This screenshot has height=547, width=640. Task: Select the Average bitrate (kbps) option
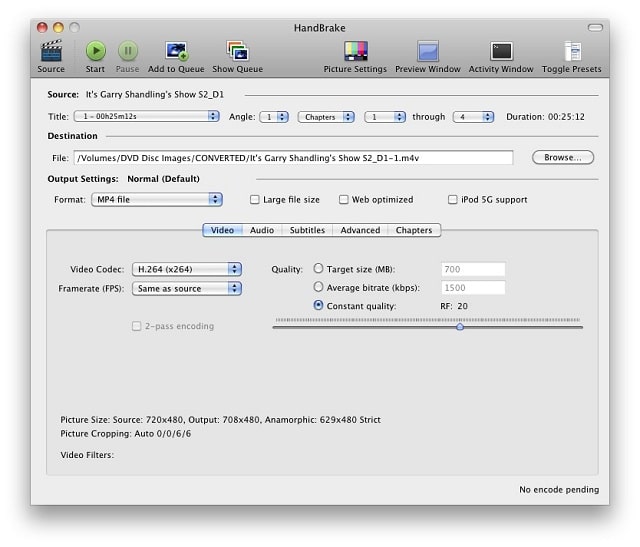[318, 287]
